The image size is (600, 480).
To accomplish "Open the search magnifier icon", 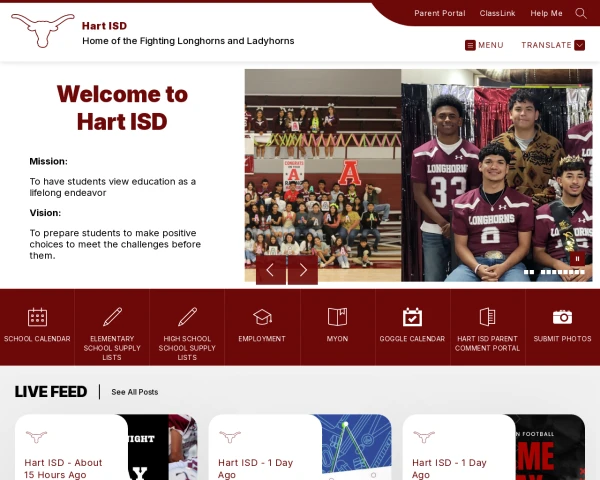I will [581, 13].
